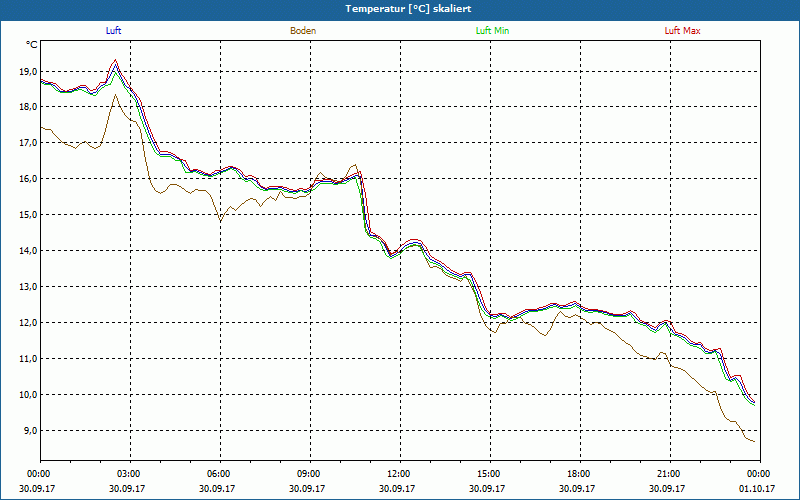Click the 13,0 y-axis value
This screenshot has width=800, height=500.
point(29,287)
